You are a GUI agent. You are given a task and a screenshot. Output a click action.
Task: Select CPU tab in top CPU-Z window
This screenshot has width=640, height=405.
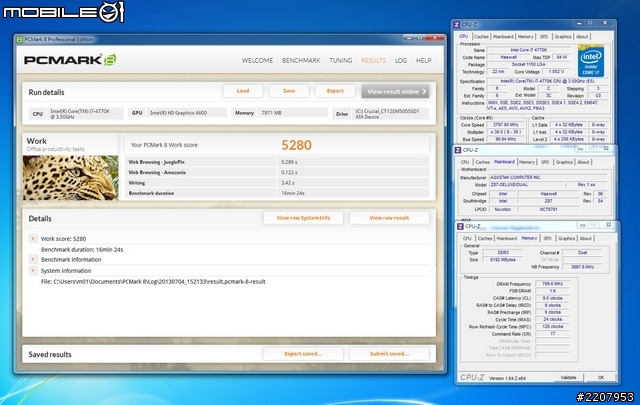click(464, 36)
